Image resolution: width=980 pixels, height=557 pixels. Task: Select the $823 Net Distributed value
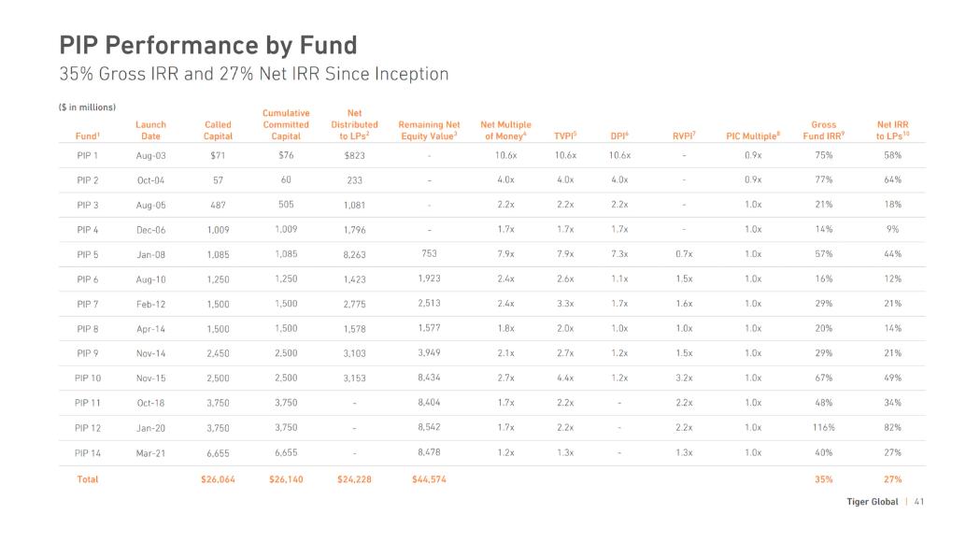point(354,155)
